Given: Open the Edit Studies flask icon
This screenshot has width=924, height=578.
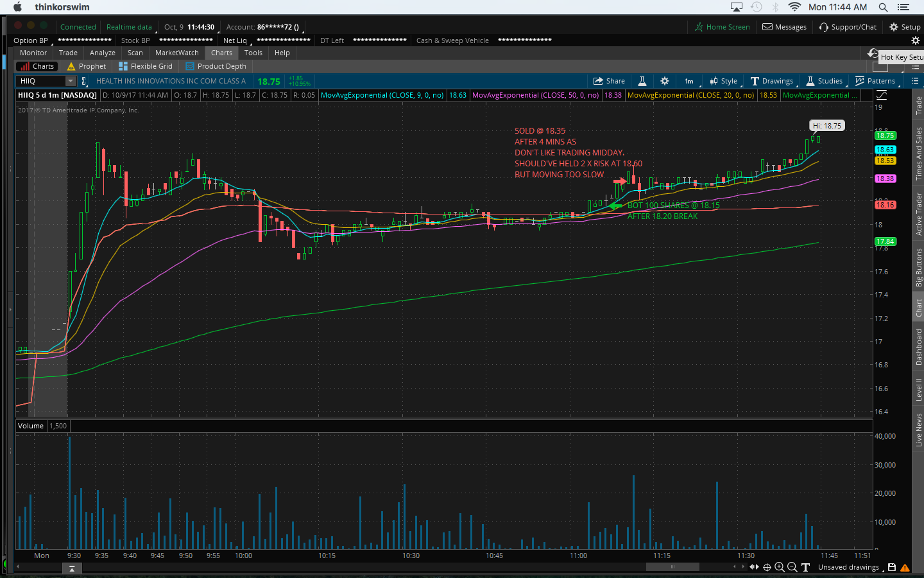Looking at the screenshot, I should click(642, 81).
